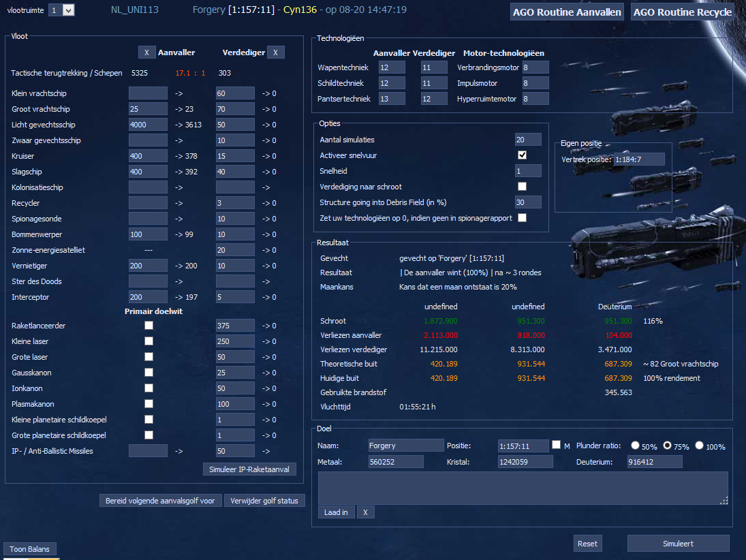
Task: Edit attacker Slagschip count field
Action: pos(148,172)
